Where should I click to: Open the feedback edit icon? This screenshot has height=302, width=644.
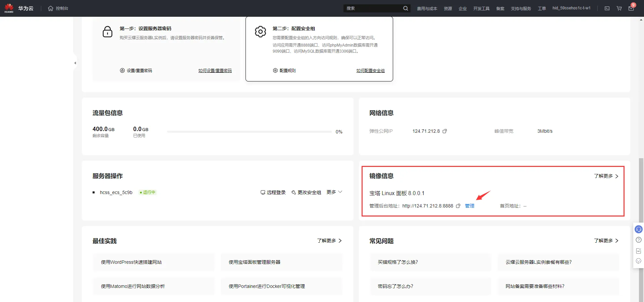pyautogui.click(x=639, y=251)
